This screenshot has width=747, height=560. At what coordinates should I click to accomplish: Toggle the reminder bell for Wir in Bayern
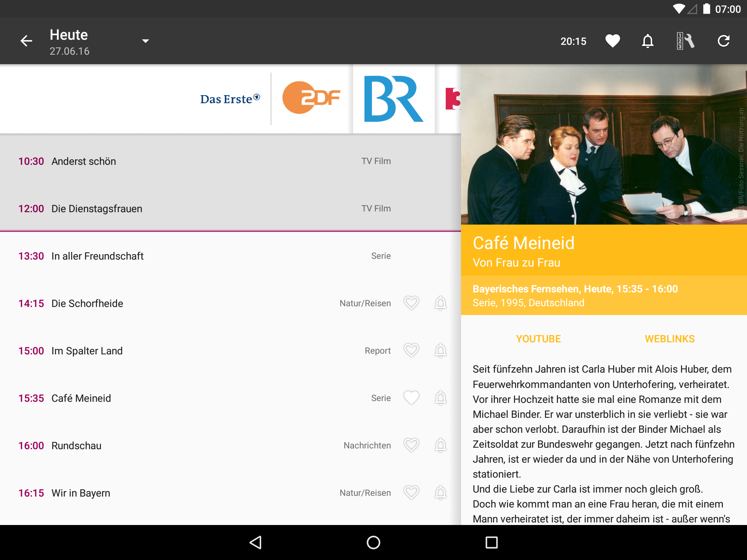440,493
